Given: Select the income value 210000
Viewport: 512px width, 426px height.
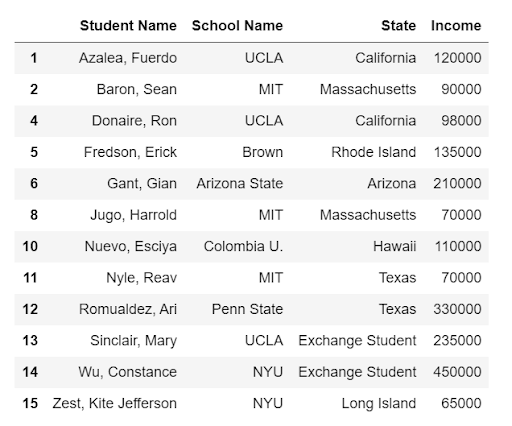Looking at the screenshot, I should 457,184.
